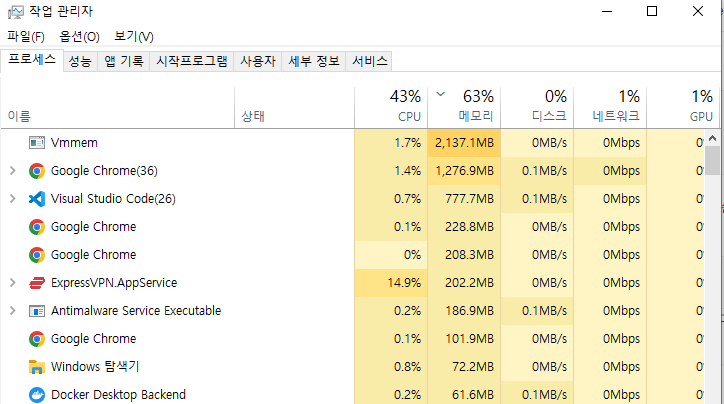This screenshot has height=404, width=724.
Task: Click the Antimalware Service Executable icon
Action: click(37, 311)
